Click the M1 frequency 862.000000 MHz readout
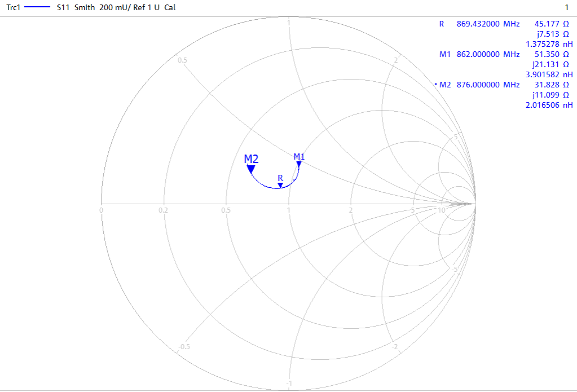 point(487,54)
